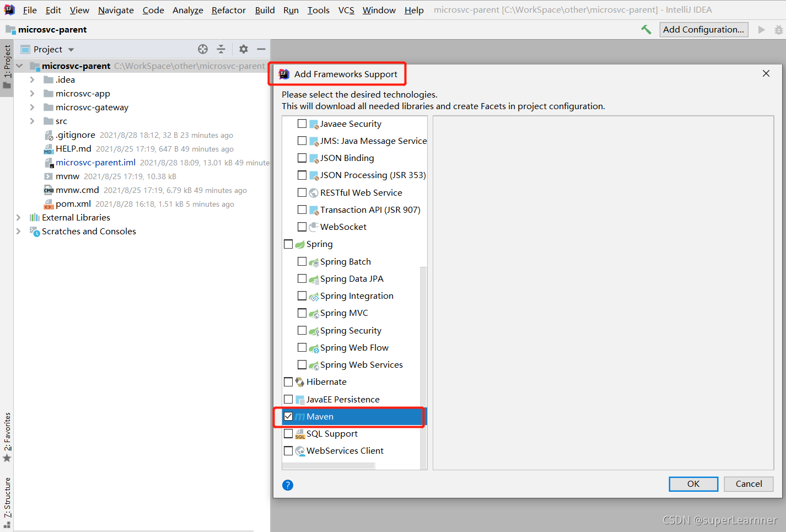Screen dimensions: 786x532
Task: Open Project panel settings gear
Action: point(244,49)
